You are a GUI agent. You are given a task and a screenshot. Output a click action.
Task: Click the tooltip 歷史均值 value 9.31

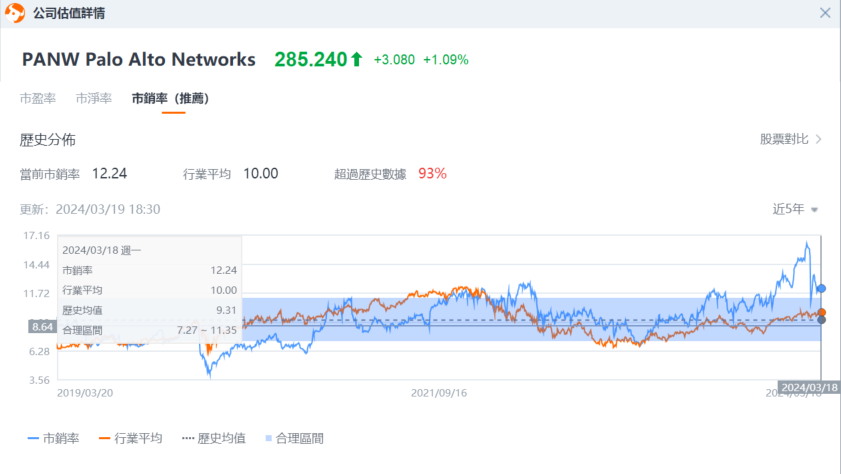(x=226, y=310)
